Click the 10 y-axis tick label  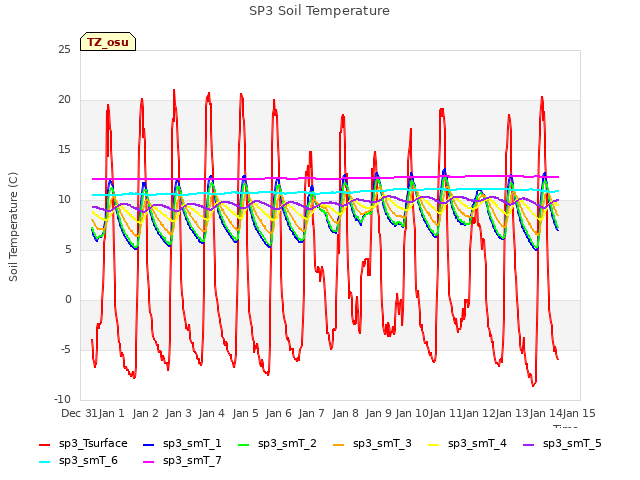pyautogui.click(x=64, y=200)
